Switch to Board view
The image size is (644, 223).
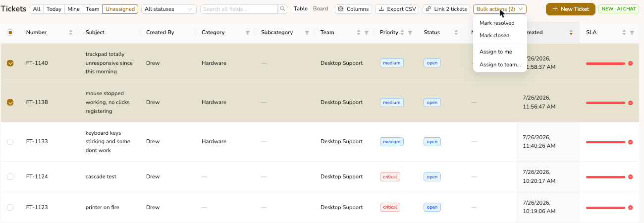321,9
